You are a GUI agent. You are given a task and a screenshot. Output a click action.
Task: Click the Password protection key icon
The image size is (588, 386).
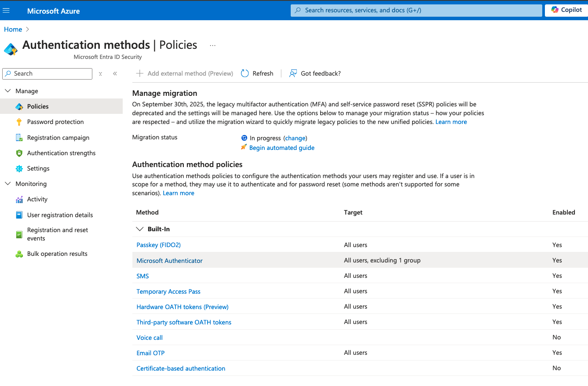pyautogui.click(x=19, y=122)
